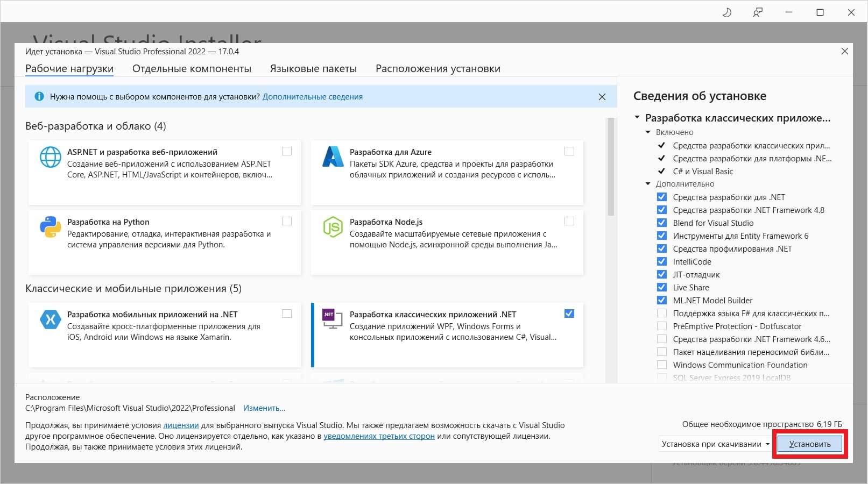Click Классические и мобильные приложения (5) heading
The image size is (868, 484).
133,288
